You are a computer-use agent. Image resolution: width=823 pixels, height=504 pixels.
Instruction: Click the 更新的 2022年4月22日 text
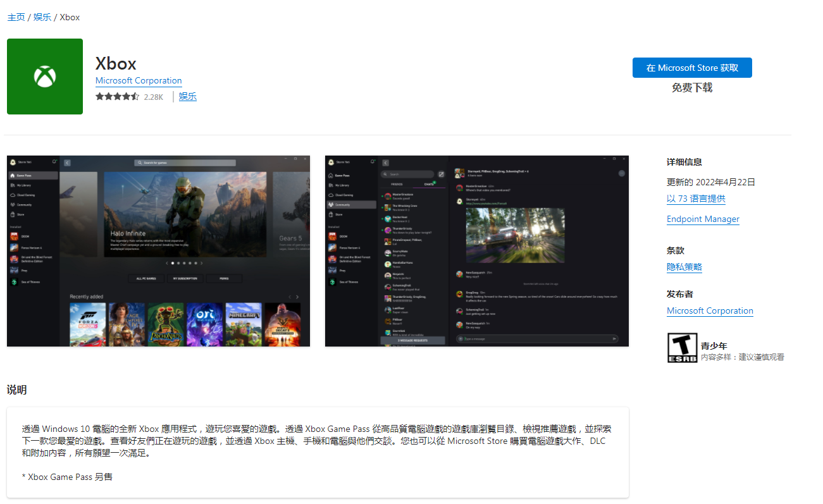[711, 182]
